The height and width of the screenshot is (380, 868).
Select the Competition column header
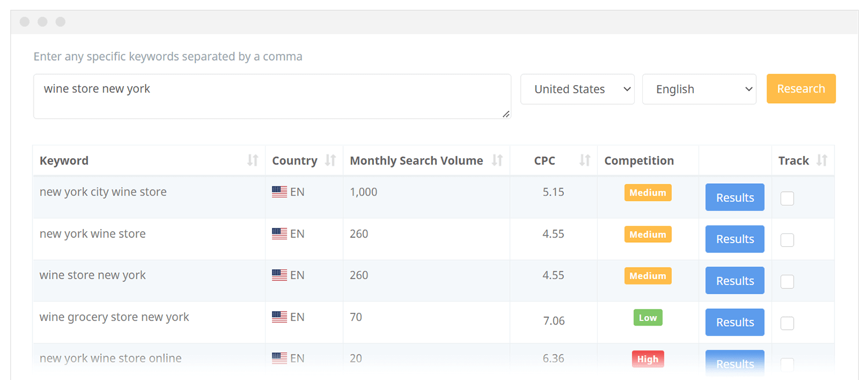pyautogui.click(x=639, y=160)
